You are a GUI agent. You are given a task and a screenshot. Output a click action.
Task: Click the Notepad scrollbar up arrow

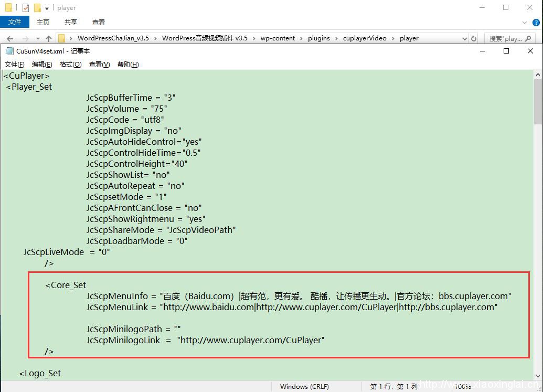pos(538,75)
